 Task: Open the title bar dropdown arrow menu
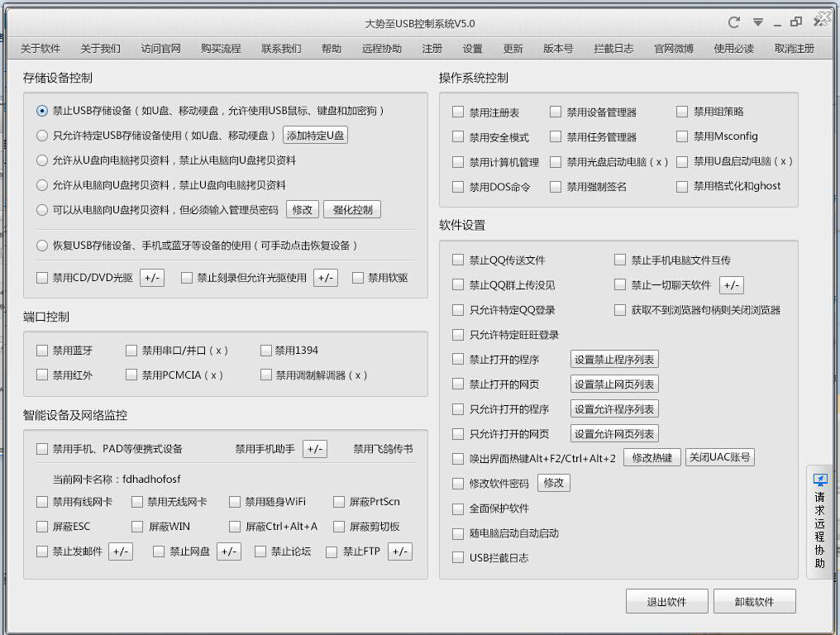tap(757, 22)
